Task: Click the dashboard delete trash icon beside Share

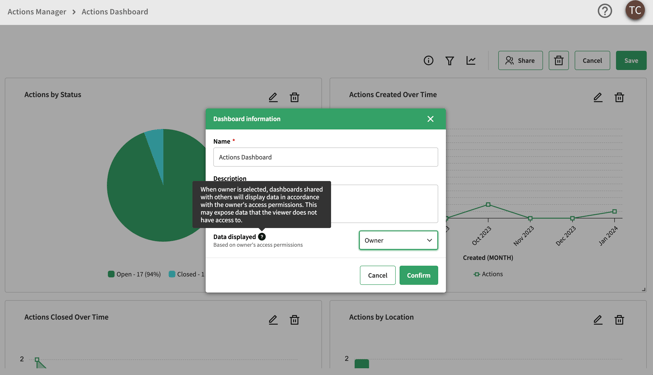Action: (x=558, y=60)
